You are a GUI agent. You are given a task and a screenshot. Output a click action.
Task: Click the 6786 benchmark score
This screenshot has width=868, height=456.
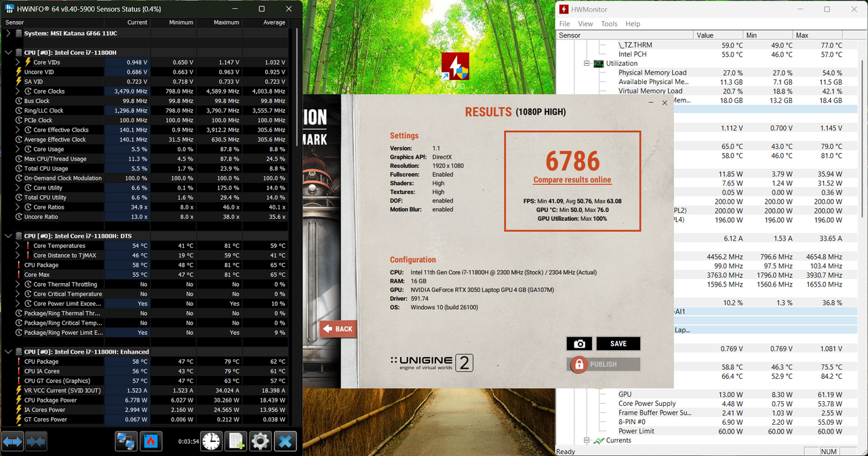coord(573,161)
